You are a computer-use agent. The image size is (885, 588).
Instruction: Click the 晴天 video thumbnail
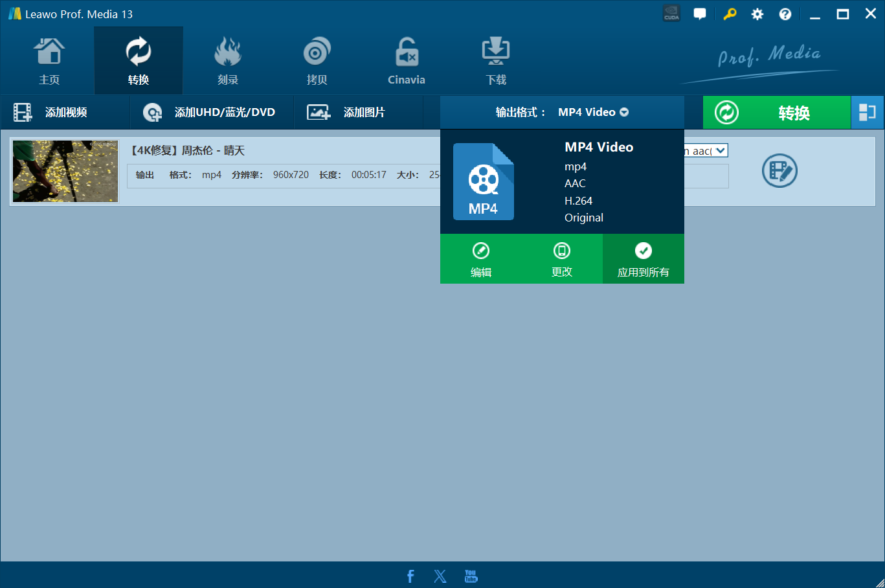65,172
